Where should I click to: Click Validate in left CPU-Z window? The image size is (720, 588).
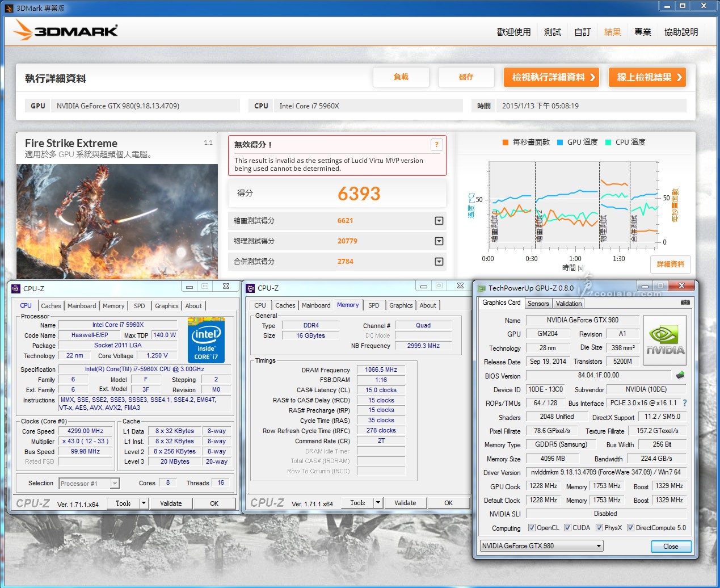(171, 503)
